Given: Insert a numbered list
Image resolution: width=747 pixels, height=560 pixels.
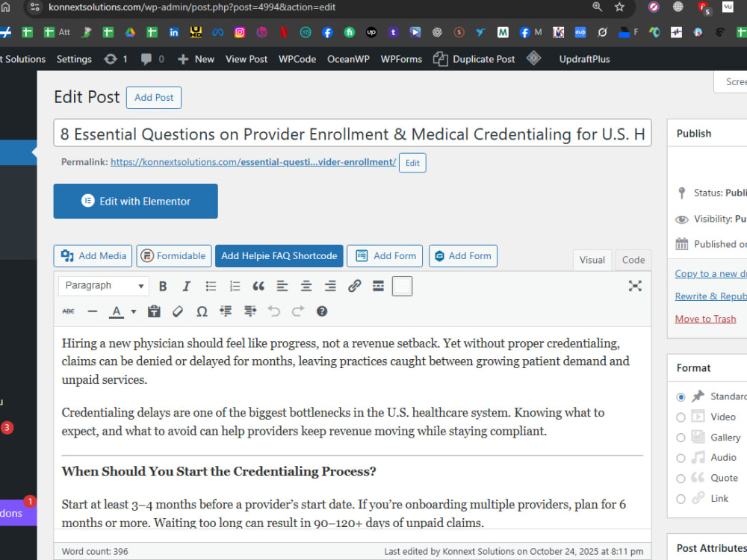Looking at the screenshot, I should click(x=235, y=286).
